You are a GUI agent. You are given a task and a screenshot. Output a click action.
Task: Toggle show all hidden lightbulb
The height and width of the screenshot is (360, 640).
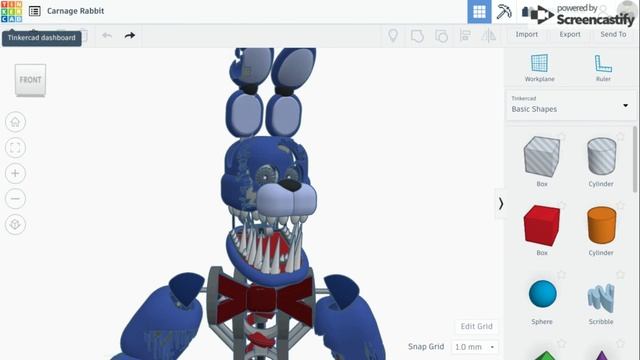click(393, 36)
